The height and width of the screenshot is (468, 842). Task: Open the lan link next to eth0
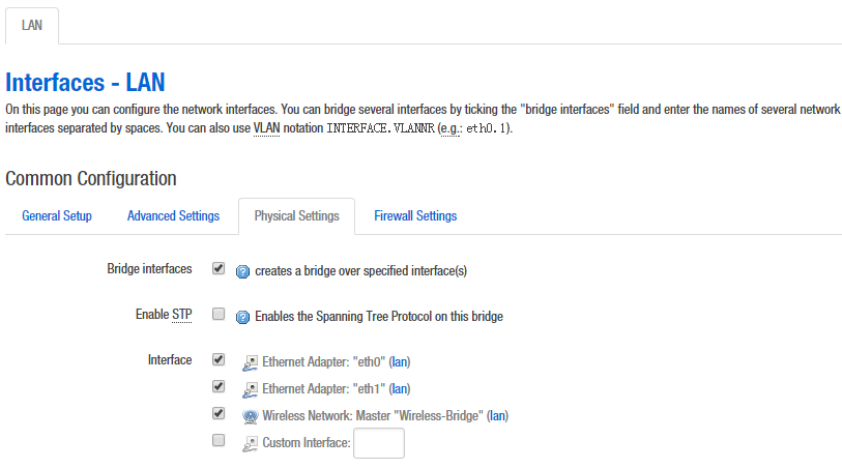coord(400,362)
